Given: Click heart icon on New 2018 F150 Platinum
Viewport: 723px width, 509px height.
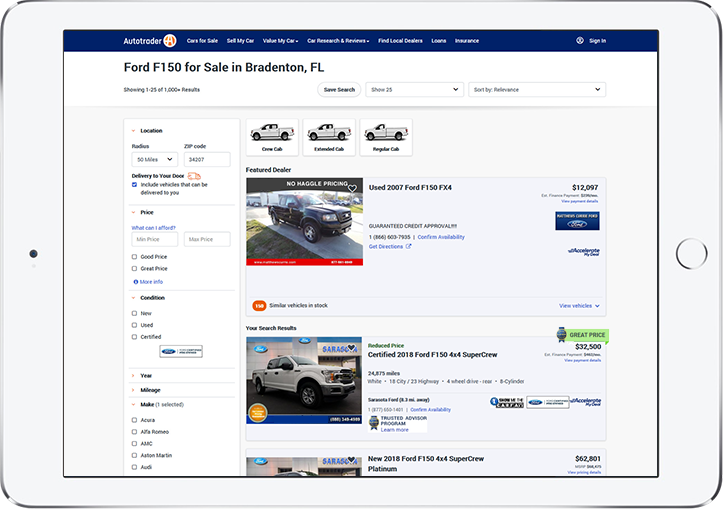Looking at the screenshot, I should point(352,460).
